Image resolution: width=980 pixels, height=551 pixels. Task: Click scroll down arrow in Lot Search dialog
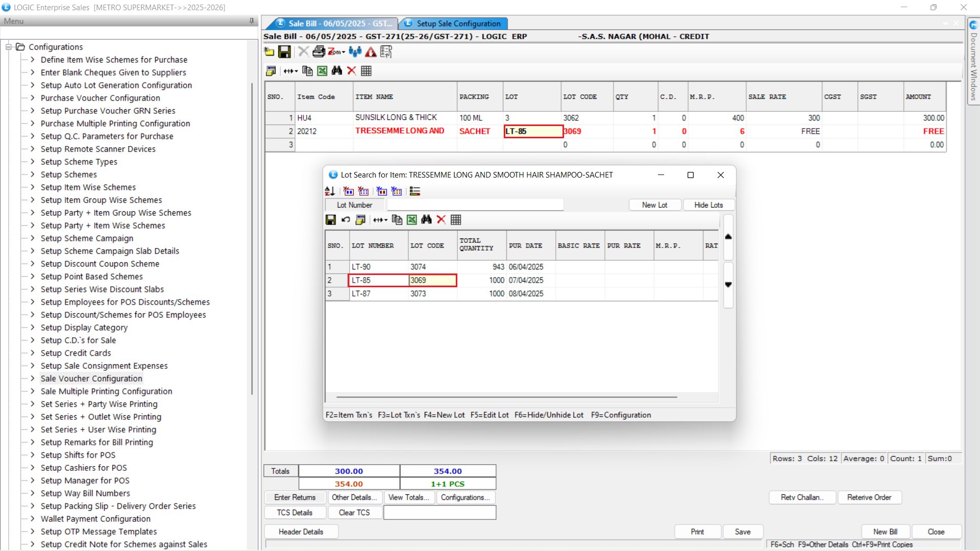tap(728, 285)
